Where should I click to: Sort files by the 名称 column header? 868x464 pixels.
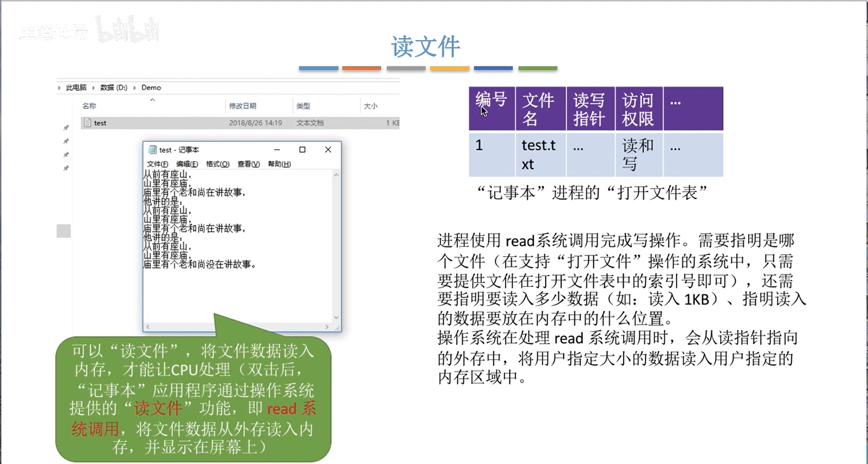click(x=89, y=106)
